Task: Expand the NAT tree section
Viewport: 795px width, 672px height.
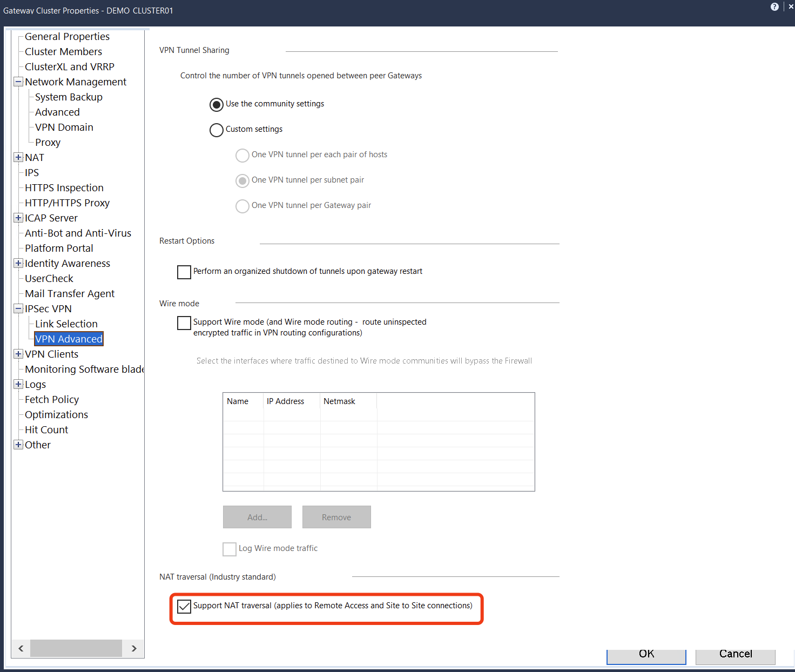Action: [x=18, y=157]
